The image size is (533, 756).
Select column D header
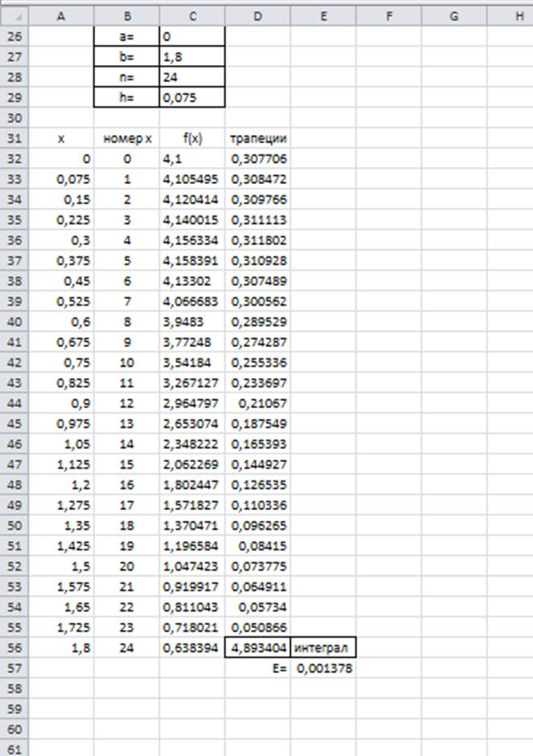point(257,16)
